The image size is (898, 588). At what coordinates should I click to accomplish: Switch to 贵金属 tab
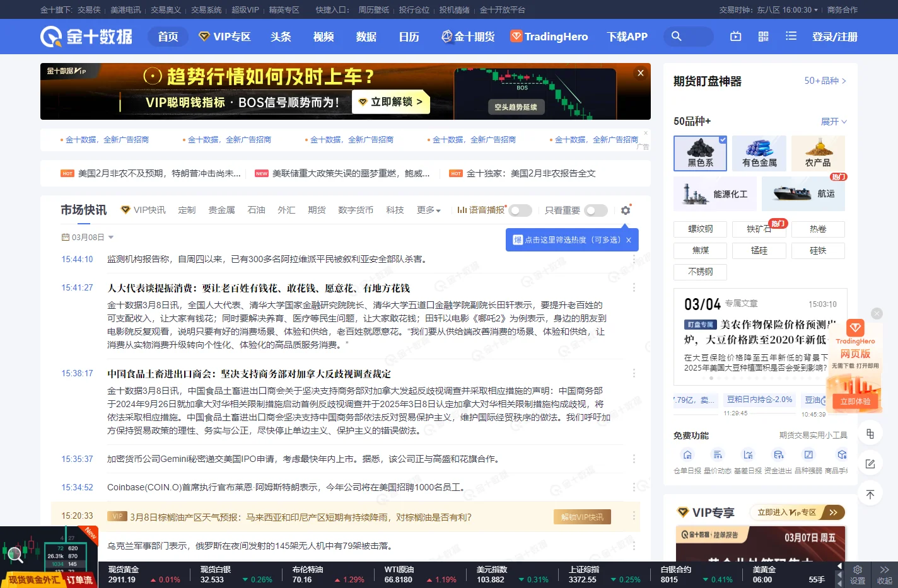tap(222, 210)
